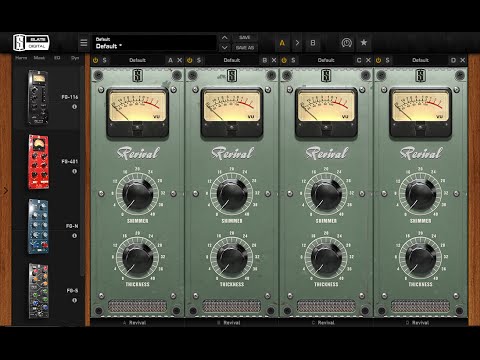Toggle power for slot D
480x360 pixels.
pos(378,60)
